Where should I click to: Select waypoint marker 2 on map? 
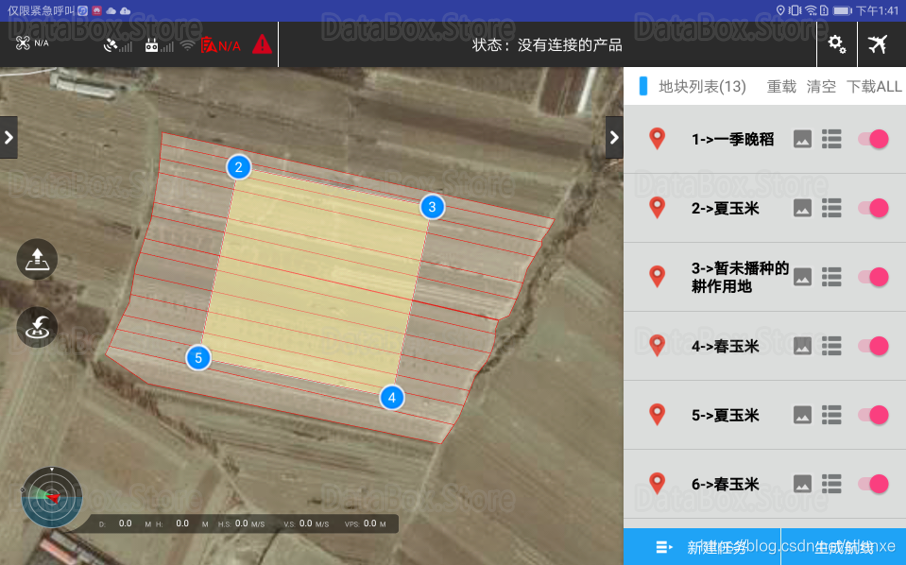[239, 168]
